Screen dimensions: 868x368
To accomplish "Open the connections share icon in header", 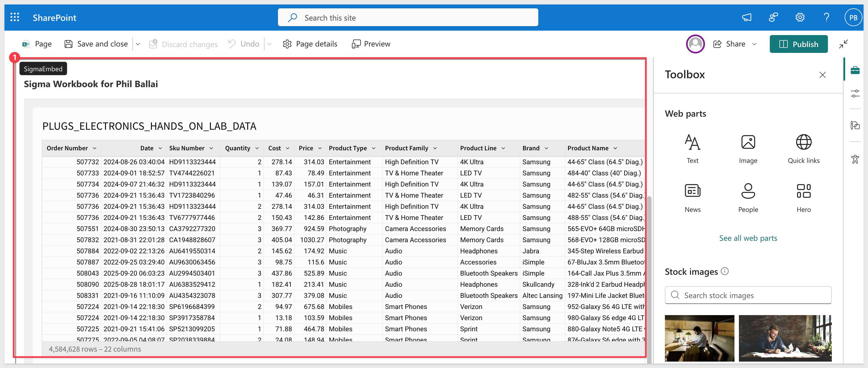I will [x=773, y=18].
